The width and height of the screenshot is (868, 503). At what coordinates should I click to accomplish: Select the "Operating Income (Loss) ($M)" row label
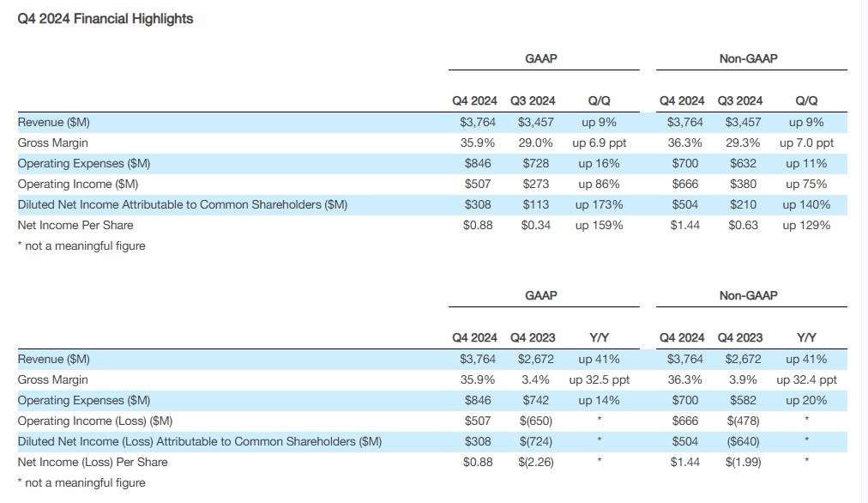click(x=95, y=421)
